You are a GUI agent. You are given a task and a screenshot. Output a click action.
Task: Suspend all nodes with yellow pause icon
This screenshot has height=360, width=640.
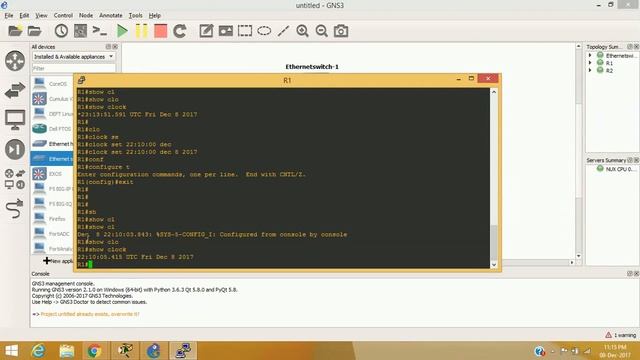coord(141,31)
